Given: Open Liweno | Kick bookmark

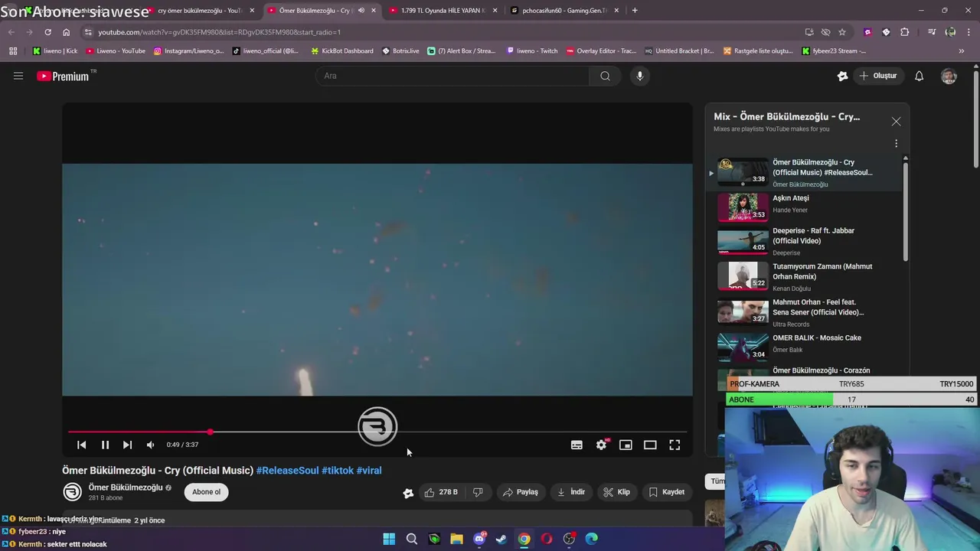Looking at the screenshot, I should 55,51.
